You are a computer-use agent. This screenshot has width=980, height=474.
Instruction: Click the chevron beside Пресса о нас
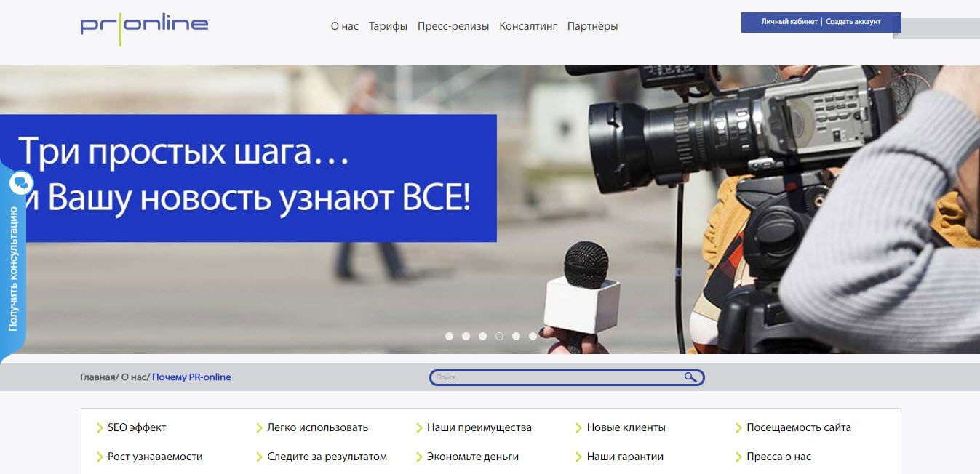pyautogui.click(x=738, y=457)
